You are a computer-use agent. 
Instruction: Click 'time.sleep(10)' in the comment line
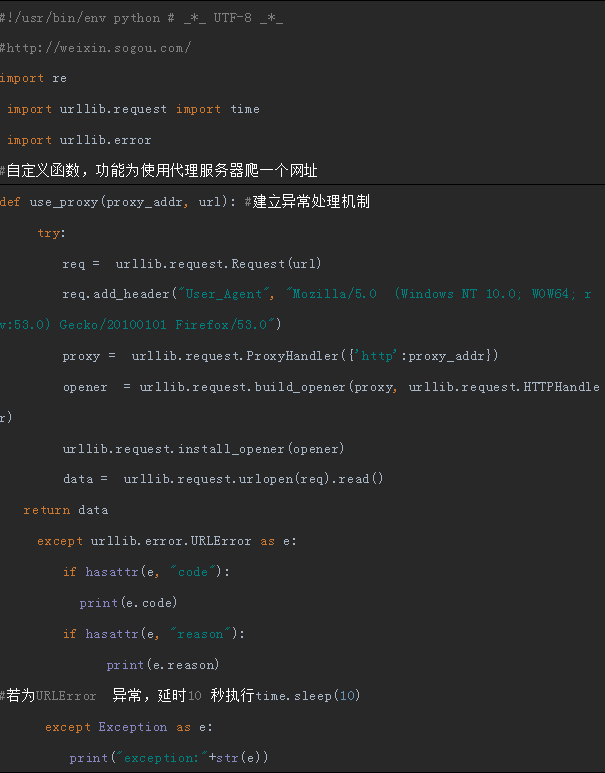click(x=308, y=696)
